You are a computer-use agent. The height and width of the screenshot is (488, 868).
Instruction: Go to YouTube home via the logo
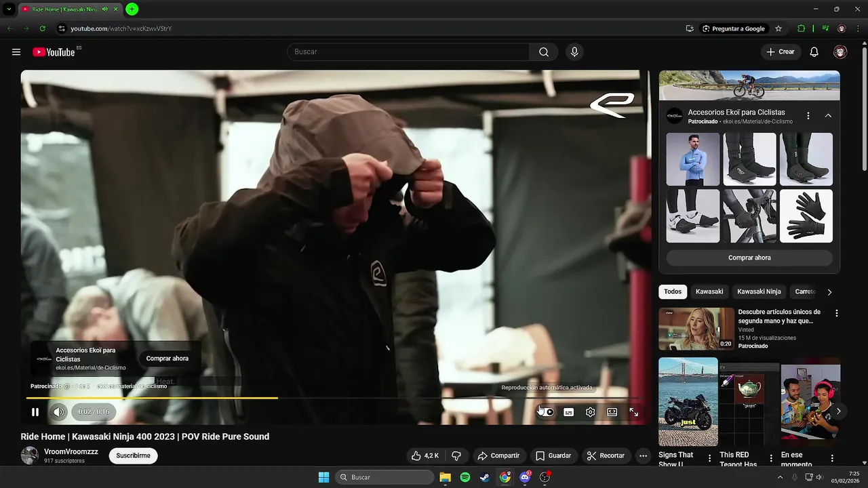click(54, 52)
